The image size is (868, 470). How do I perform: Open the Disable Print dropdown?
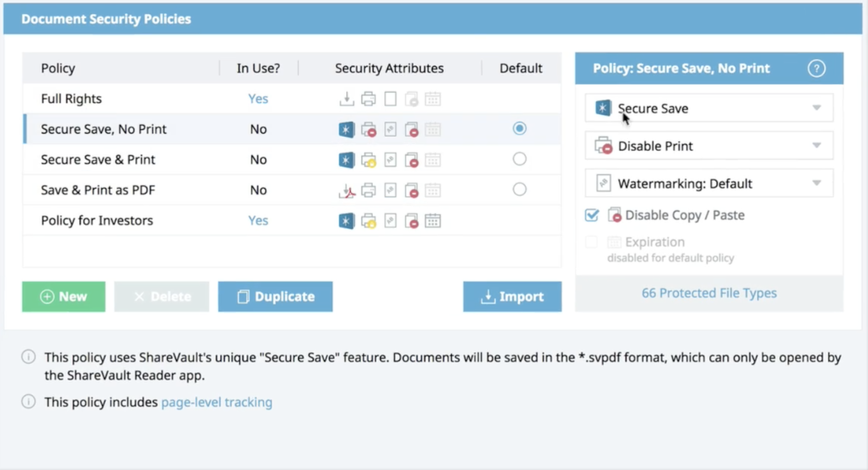click(709, 146)
